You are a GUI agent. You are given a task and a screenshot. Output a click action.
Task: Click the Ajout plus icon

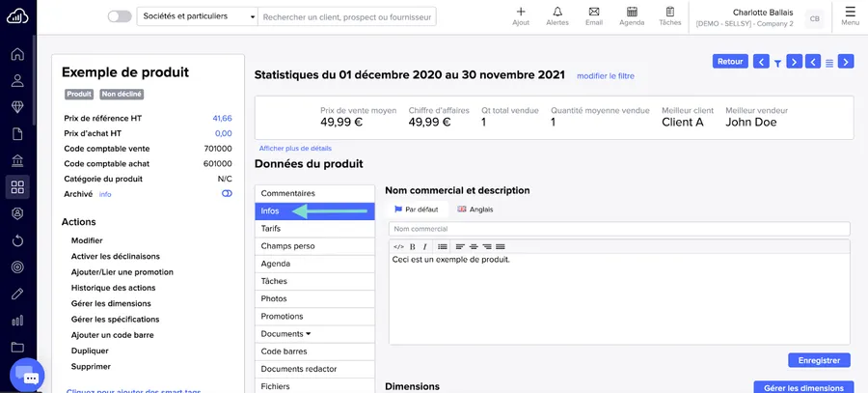[x=521, y=13]
